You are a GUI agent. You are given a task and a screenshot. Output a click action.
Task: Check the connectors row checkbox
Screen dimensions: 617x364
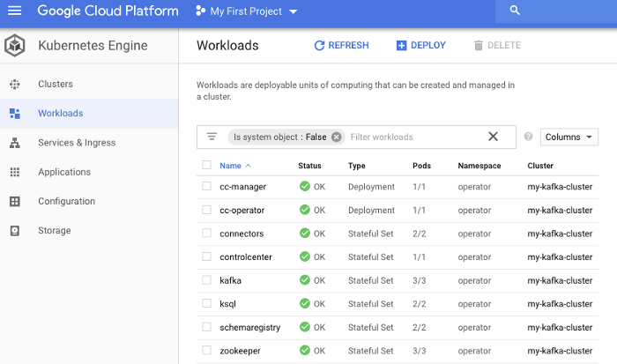[206, 233]
